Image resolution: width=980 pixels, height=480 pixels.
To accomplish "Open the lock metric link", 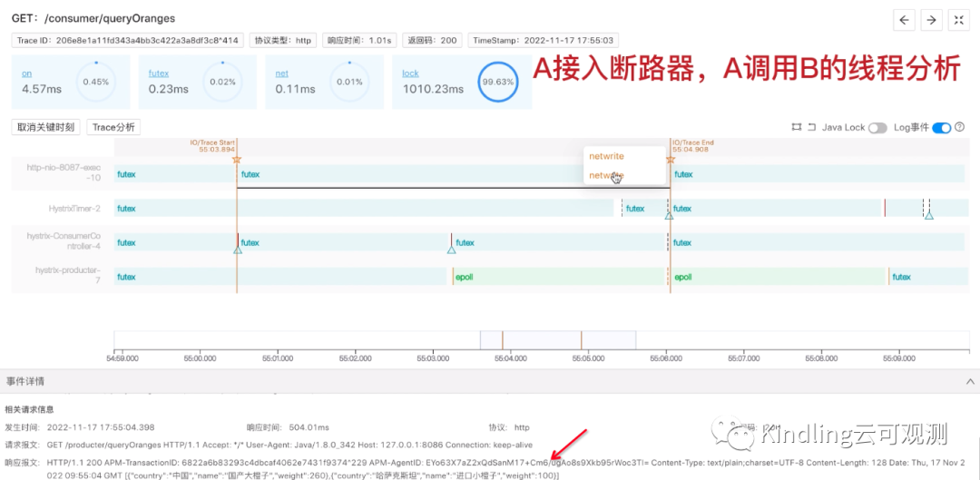I will (411, 73).
